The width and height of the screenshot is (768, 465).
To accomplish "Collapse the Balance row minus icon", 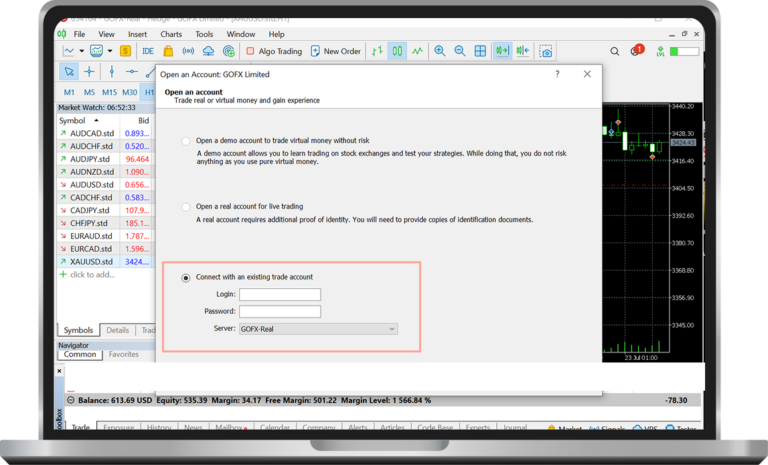I will click(x=71, y=400).
